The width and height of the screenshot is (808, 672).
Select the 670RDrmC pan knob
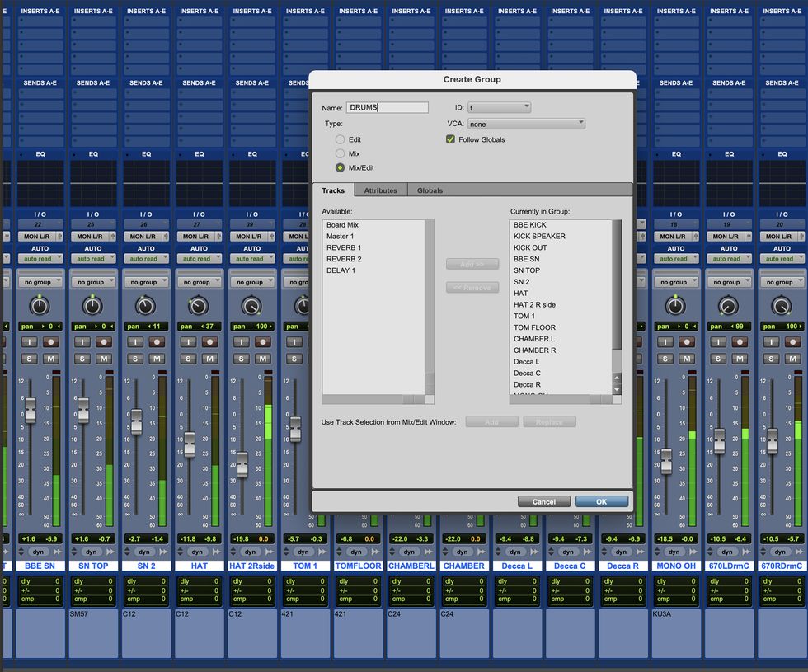point(782,306)
